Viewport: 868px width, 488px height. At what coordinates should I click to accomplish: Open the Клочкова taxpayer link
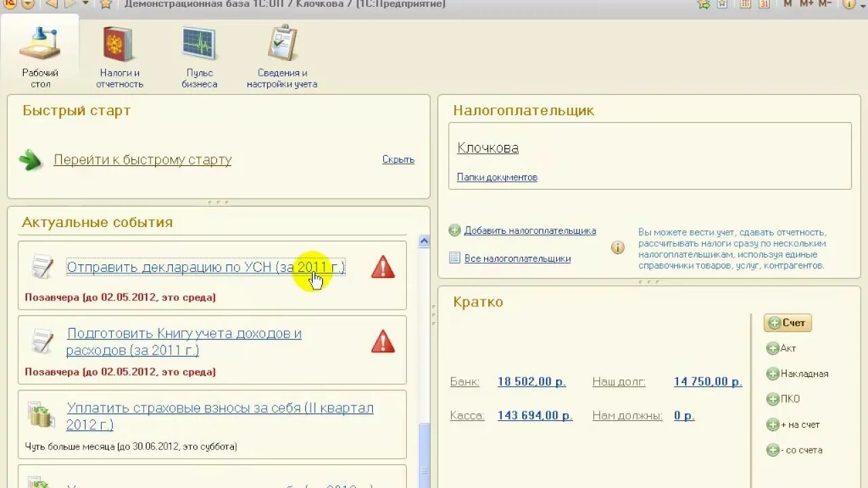tap(488, 148)
